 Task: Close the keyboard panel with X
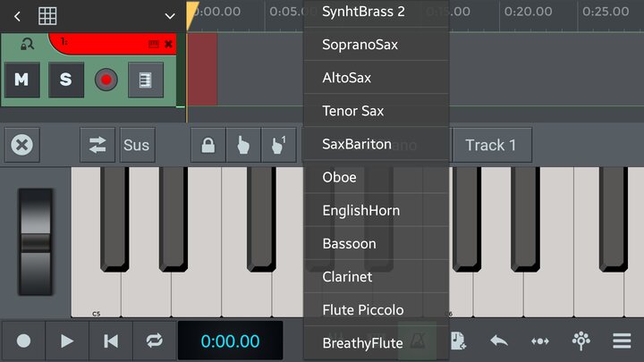tap(22, 145)
